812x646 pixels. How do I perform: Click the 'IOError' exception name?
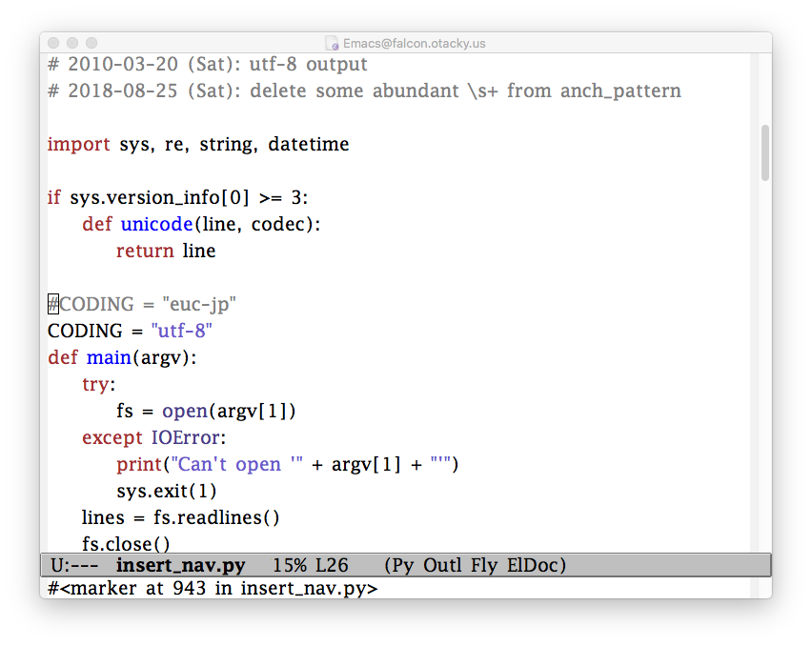tap(186, 438)
